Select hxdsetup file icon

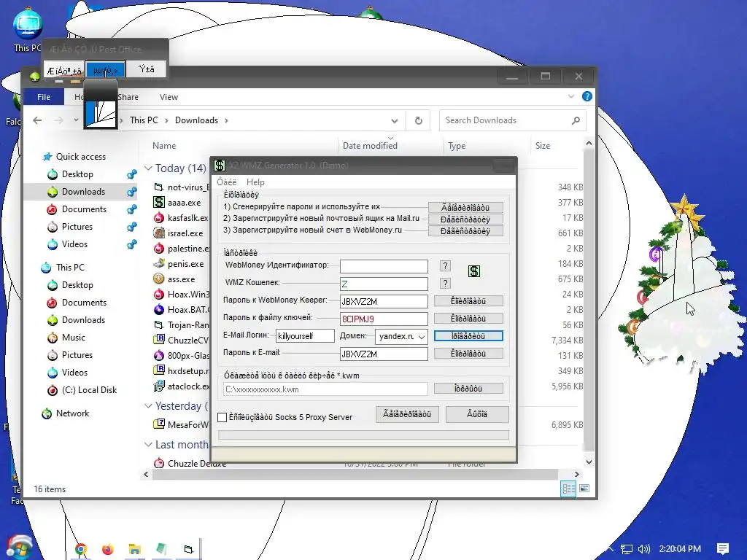(159, 370)
